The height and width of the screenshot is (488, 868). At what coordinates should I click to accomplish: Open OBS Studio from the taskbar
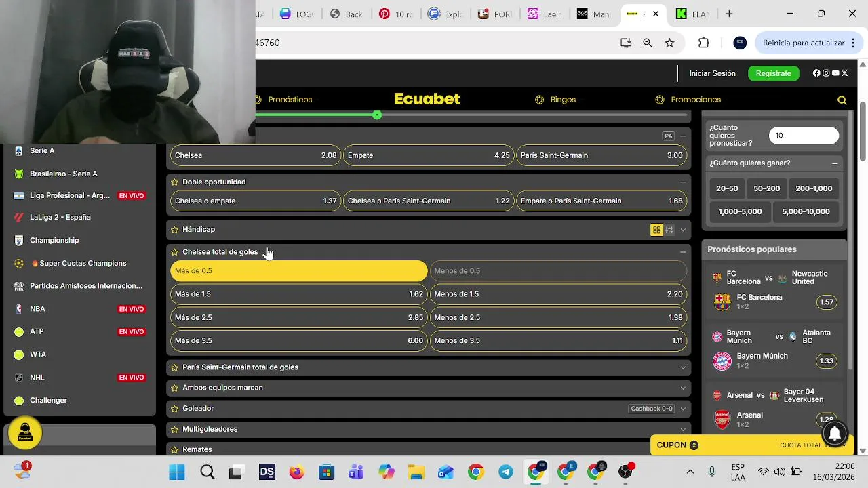[x=625, y=472]
